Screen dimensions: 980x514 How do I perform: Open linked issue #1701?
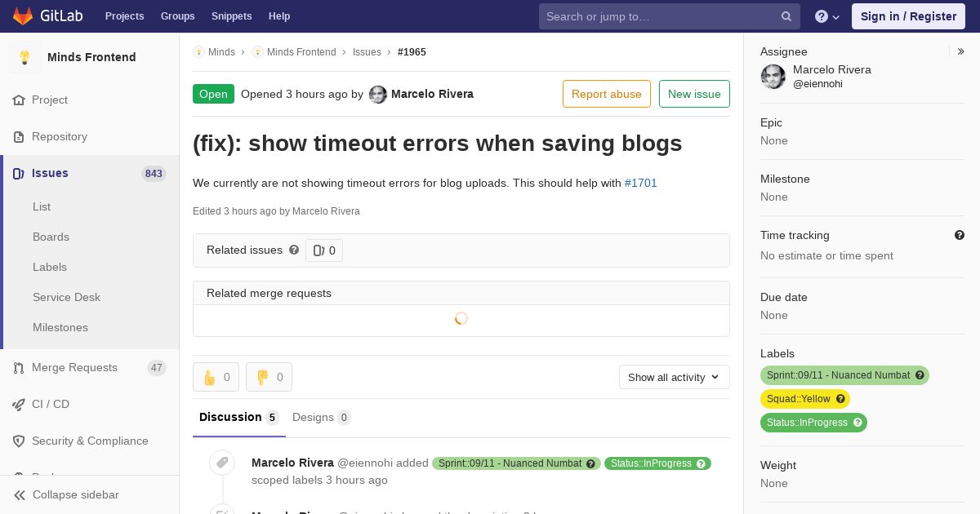[x=641, y=183]
